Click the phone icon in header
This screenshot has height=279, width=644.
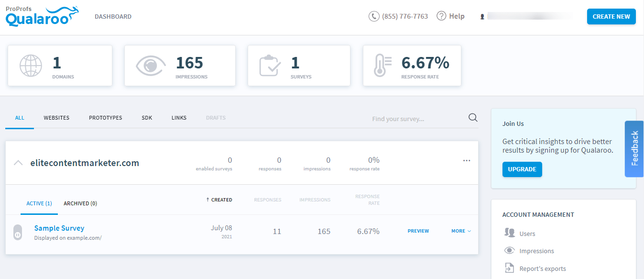click(373, 16)
